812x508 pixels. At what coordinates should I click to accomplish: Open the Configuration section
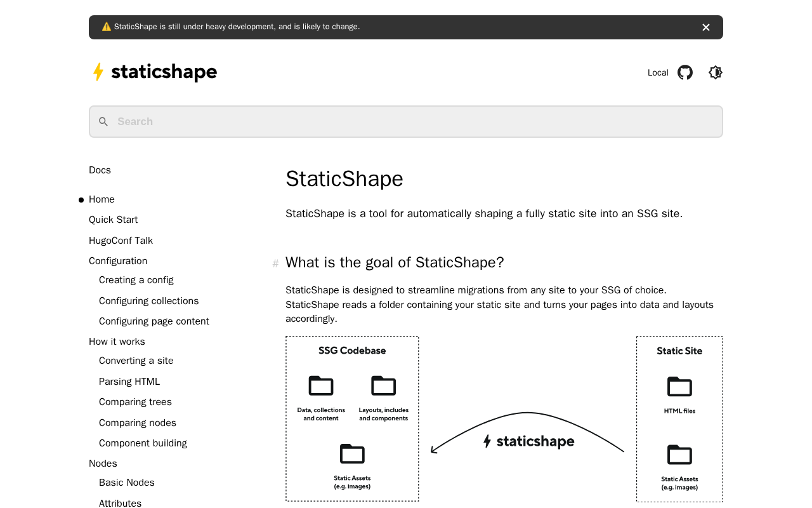[x=118, y=261]
